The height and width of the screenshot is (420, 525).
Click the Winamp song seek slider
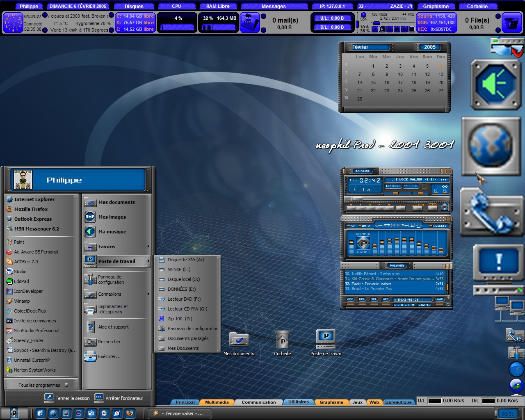tap(397, 199)
